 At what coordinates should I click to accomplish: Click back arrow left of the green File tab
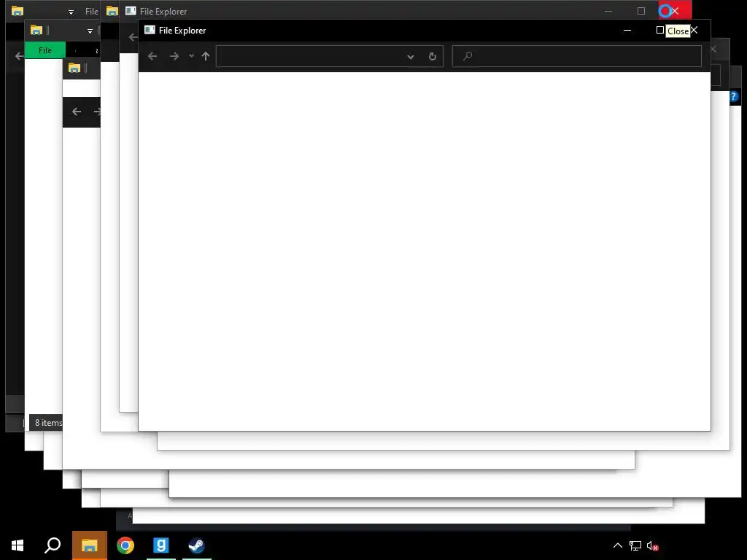pyautogui.click(x=19, y=56)
